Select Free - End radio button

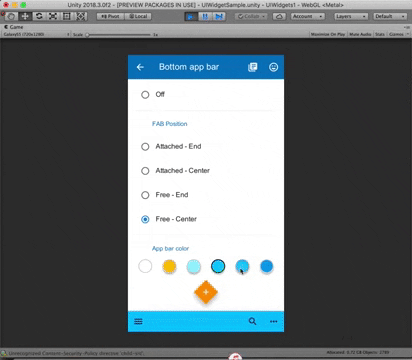tap(145, 195)
